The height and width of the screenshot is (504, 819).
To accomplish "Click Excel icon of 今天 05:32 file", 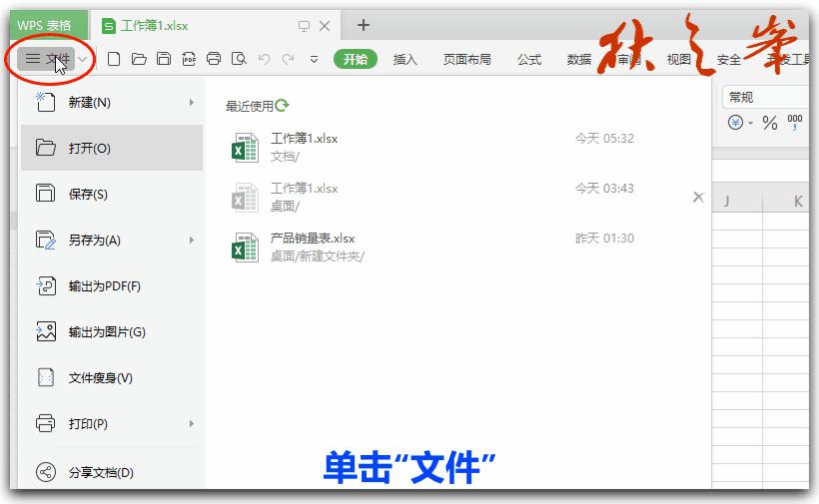I will (245, 148).
